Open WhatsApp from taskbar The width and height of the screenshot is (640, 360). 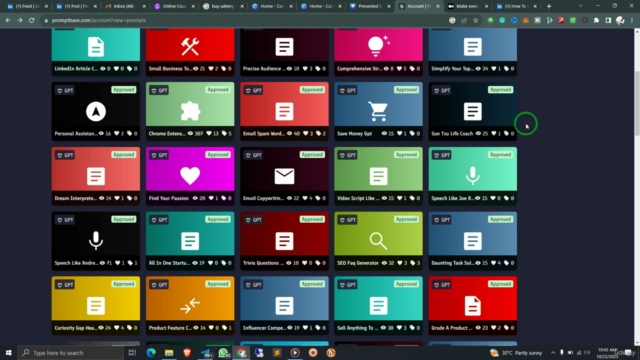coord(223,353)
